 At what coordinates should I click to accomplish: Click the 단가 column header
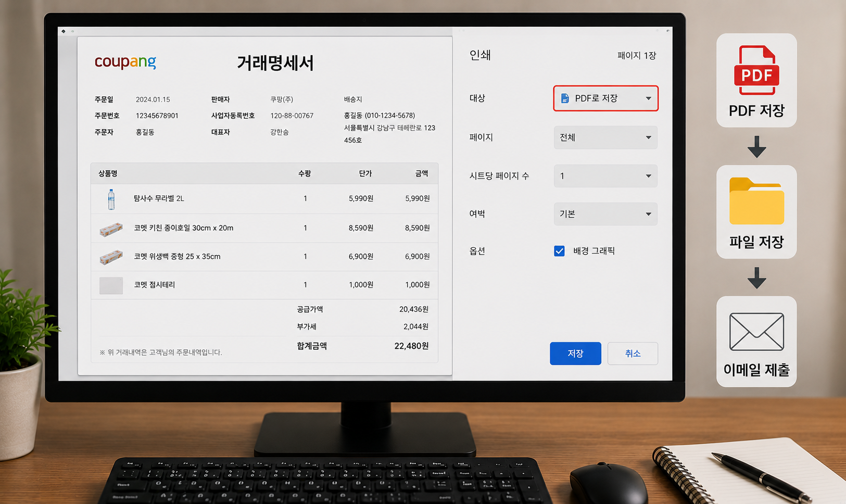point(365,173)
